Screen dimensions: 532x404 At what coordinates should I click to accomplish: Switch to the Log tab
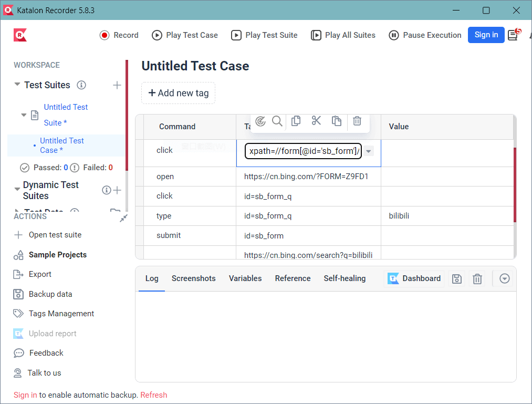click(152, 278)
